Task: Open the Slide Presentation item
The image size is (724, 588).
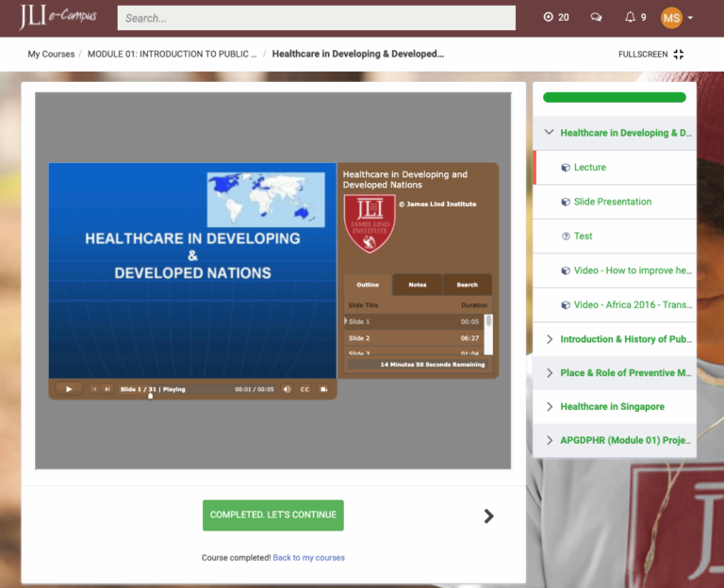Action: pyautogui.click(x=613, y=202)
